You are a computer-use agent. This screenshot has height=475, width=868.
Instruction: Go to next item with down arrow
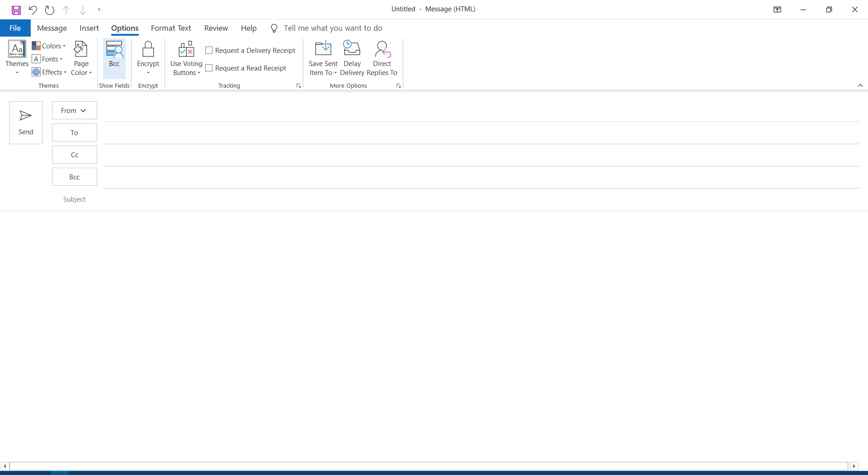click(x=83, y=9)
